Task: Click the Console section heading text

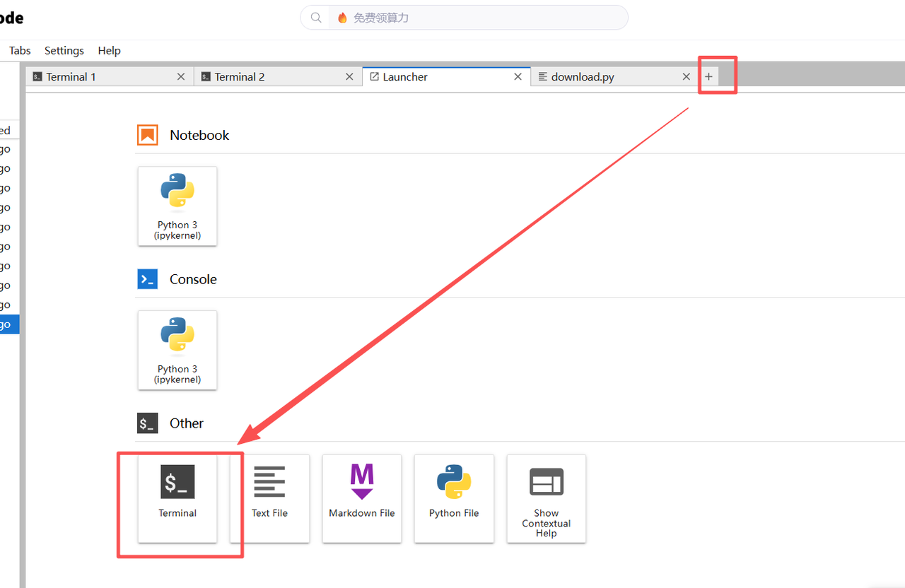Action: click(193, 279)
